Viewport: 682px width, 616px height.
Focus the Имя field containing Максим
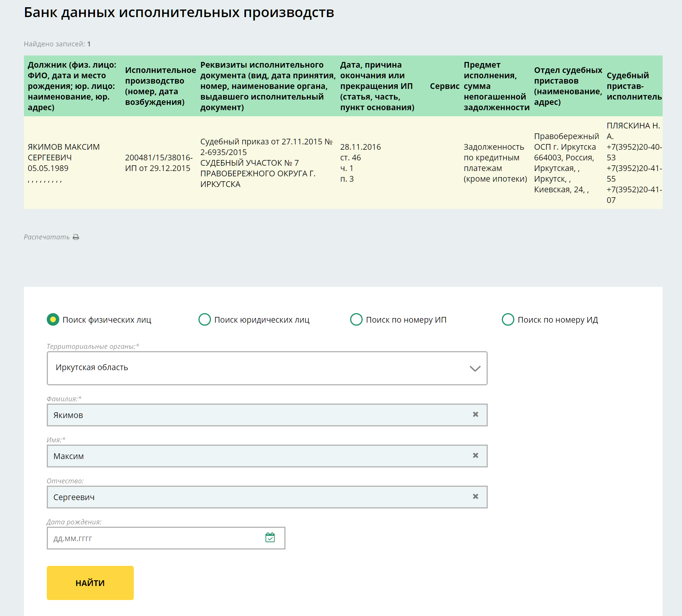pos(259,456)
